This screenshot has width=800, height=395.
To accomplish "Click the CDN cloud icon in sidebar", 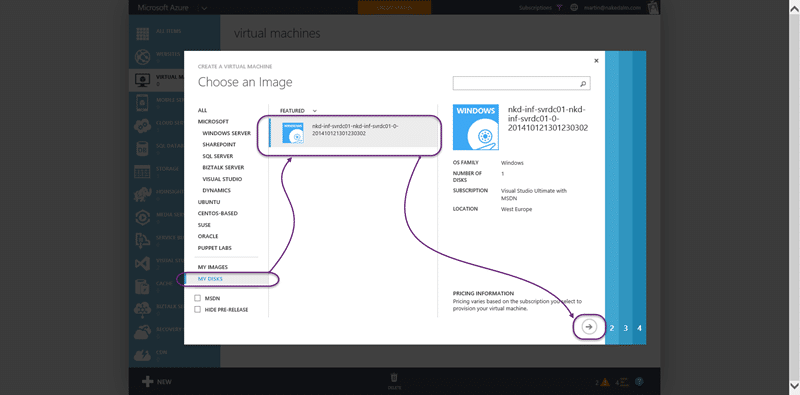I will pyautogui.click(x=142, y=355).
